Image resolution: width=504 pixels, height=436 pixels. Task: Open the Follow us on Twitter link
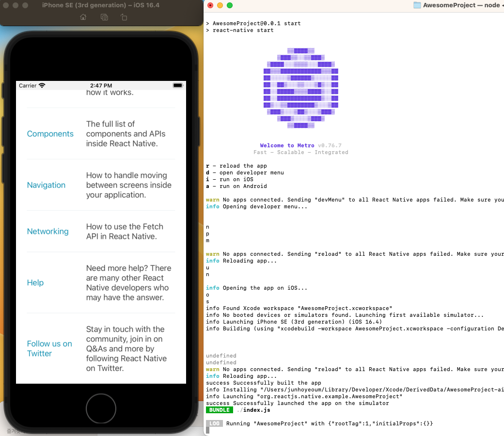tap(49, 349)
